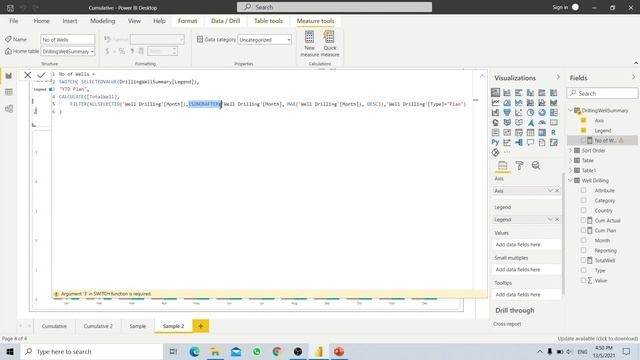Open the Modeling ribbon tab

(x=102, y=21)
